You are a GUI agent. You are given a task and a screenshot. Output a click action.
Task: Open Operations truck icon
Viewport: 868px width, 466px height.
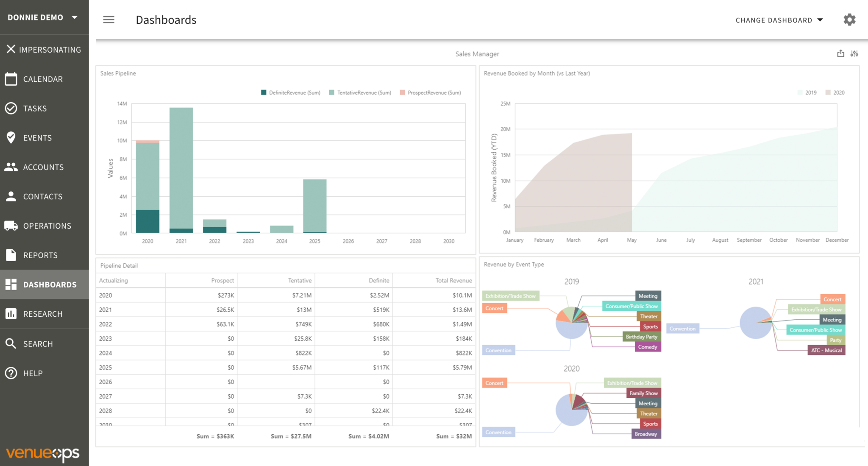pyautogui.click(x=11, y=226)
